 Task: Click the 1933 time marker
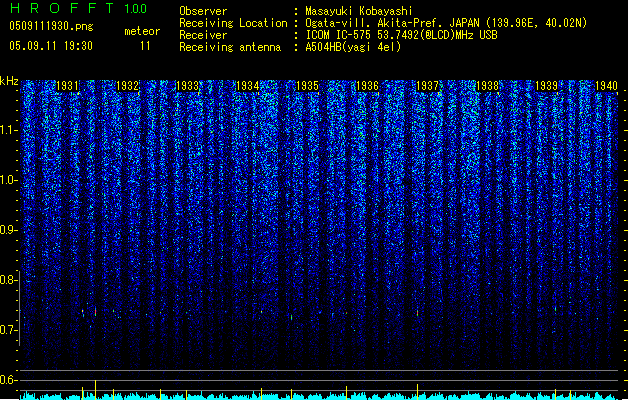(187, 86)
